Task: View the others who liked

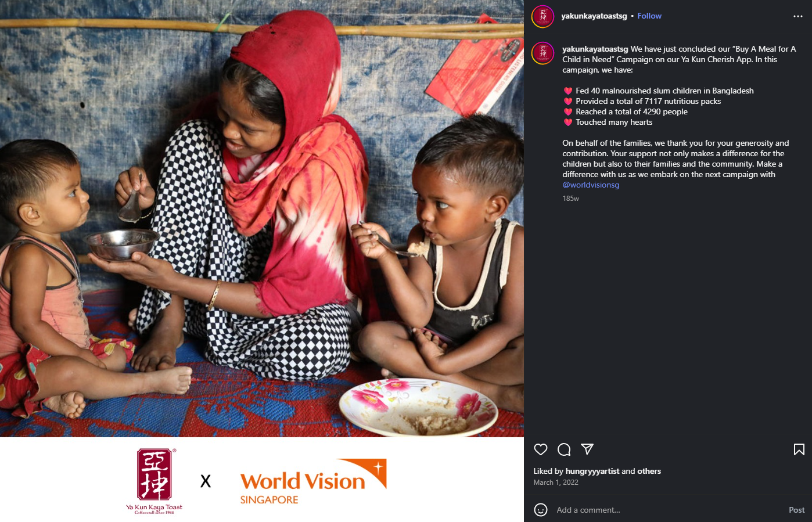Action: tap(649, 471)
